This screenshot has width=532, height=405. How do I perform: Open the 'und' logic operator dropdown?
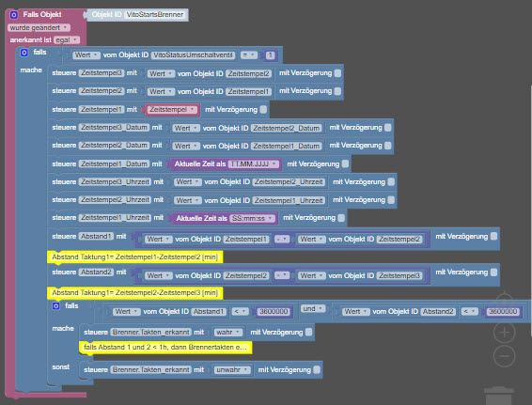[x=312, y=308]
